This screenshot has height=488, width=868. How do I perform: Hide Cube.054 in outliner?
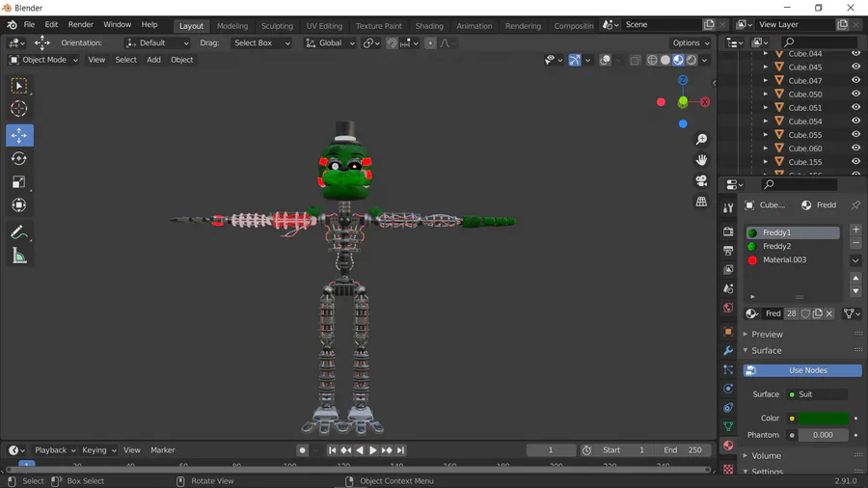(855, 121)
